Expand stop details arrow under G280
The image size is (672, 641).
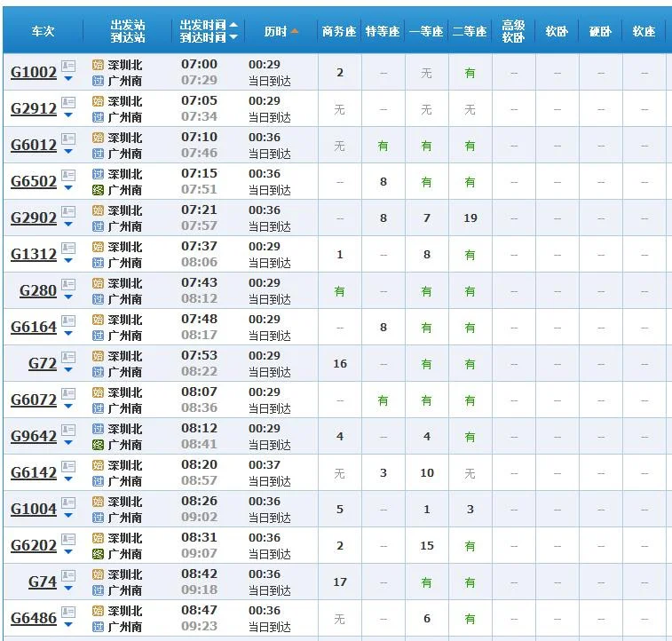(68, 297)
